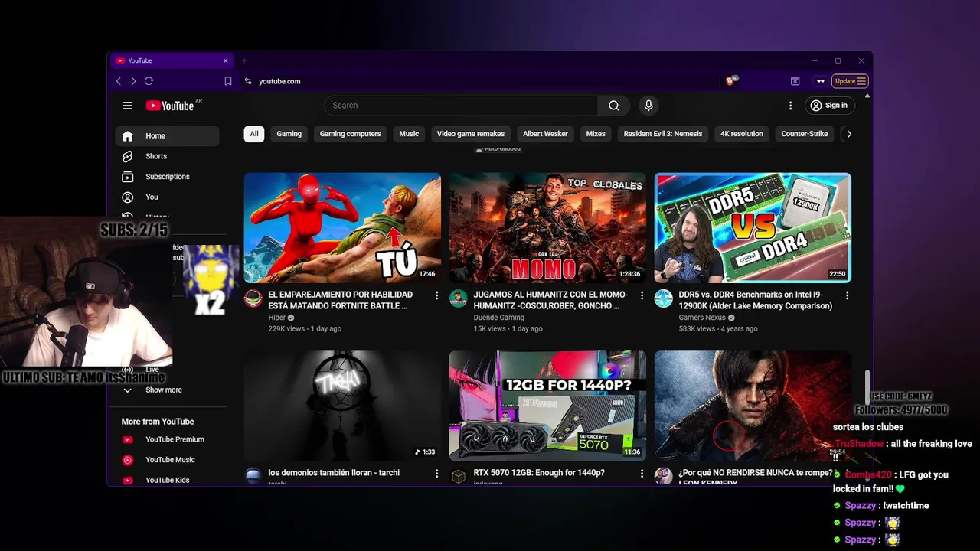Play the MOMO HumanitZ thumbnail video
The height and width of the screenshot is (551, 980).
[x=547, y=228]
